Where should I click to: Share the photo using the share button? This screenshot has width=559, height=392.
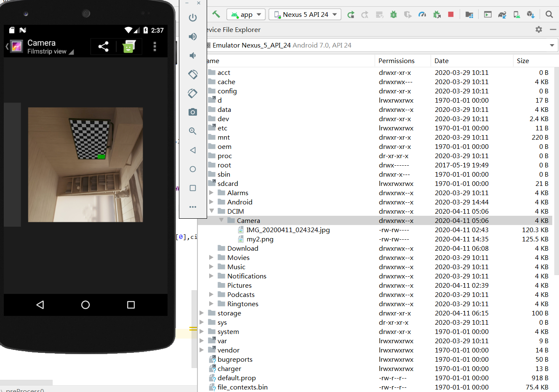click(103, 47)
